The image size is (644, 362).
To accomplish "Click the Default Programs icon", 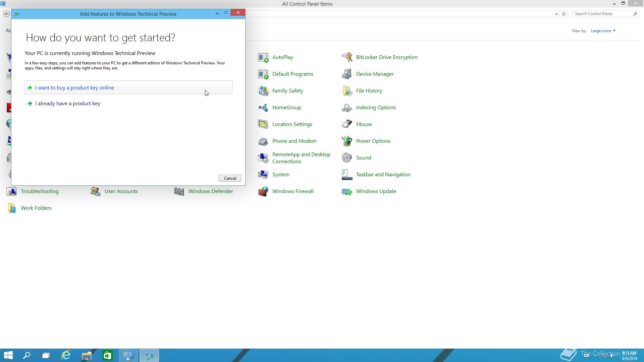I will click(x=263, y=74).
